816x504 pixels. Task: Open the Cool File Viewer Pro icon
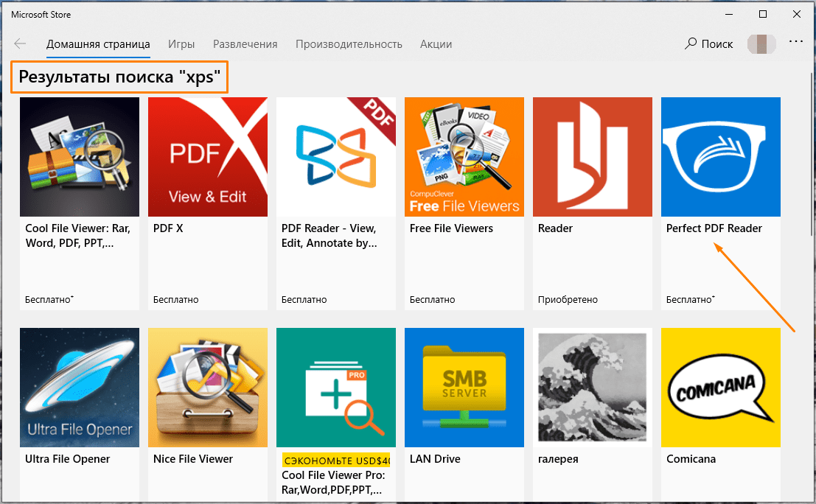pos(336,388)
